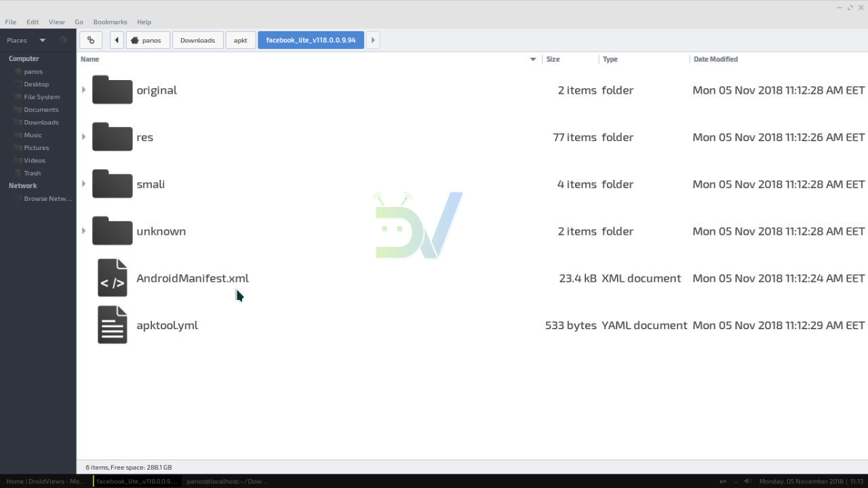868x488 pixels.
Task: Select the smali folder icon
Action: pyautogui.click(x=112, y=184)
